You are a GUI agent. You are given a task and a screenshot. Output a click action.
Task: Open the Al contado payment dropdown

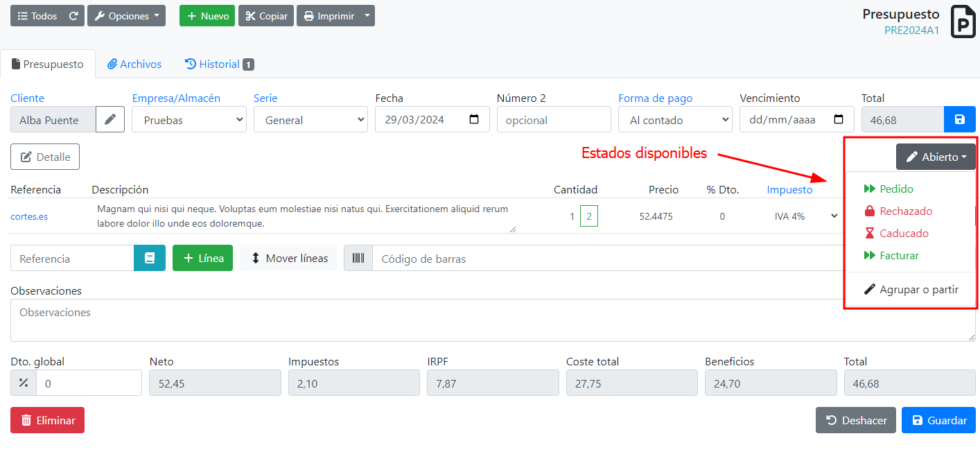pyautogui.click(x=675, y=120)
